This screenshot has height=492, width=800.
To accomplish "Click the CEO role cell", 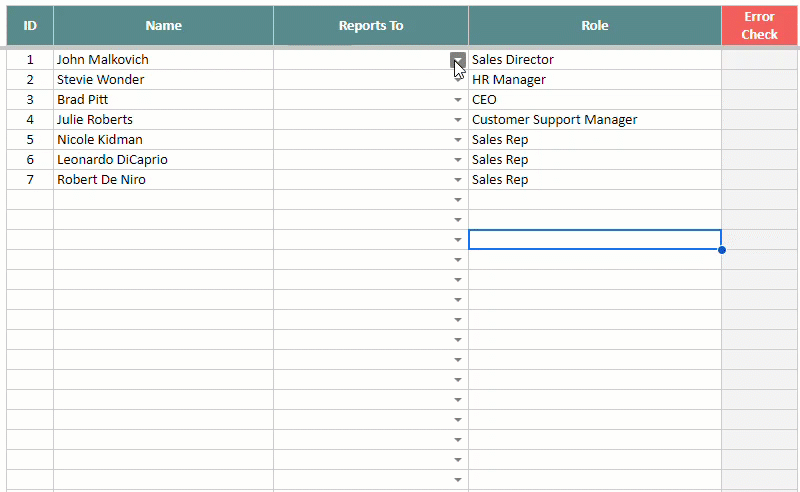I will coord(595,100).
